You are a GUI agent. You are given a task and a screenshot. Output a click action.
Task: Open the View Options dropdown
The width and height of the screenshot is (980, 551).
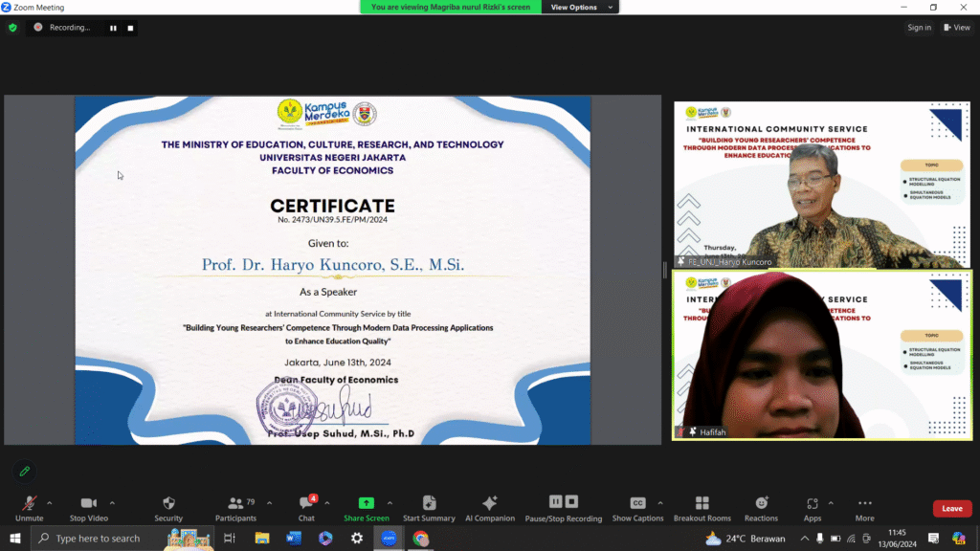tap(579, 7)
